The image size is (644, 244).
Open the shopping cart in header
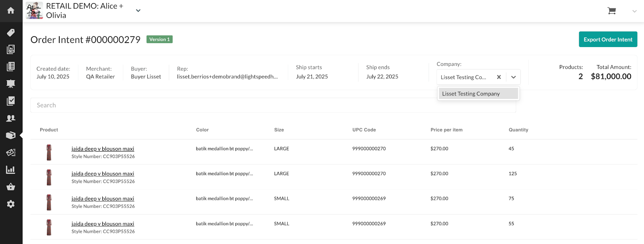point(611,11)
